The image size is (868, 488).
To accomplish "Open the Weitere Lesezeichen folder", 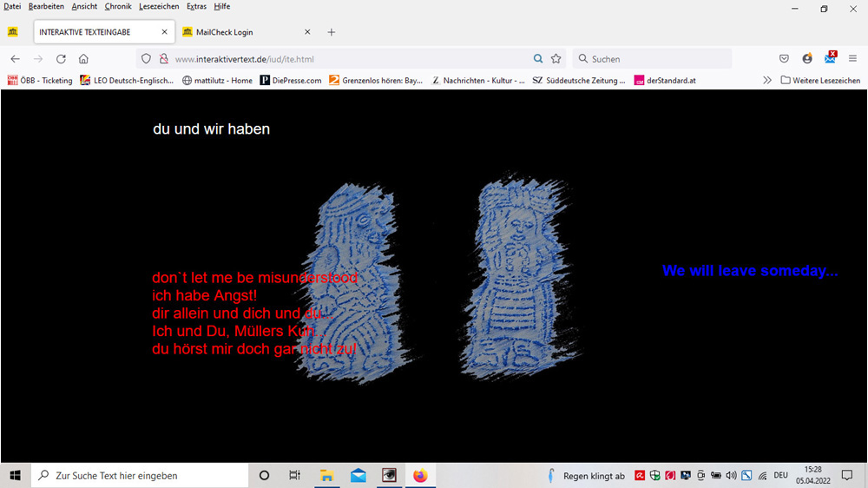I will pos(820,81).
